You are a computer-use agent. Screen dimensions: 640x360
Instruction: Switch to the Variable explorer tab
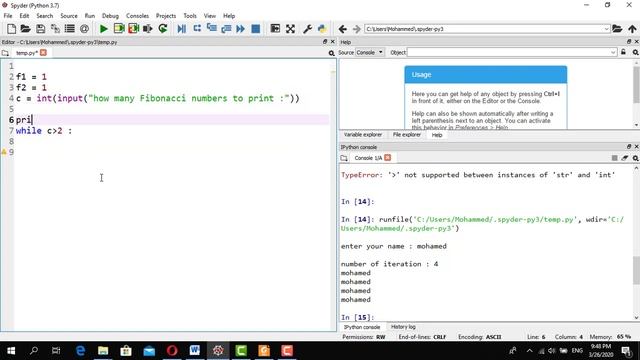click(x=362, y=135)
